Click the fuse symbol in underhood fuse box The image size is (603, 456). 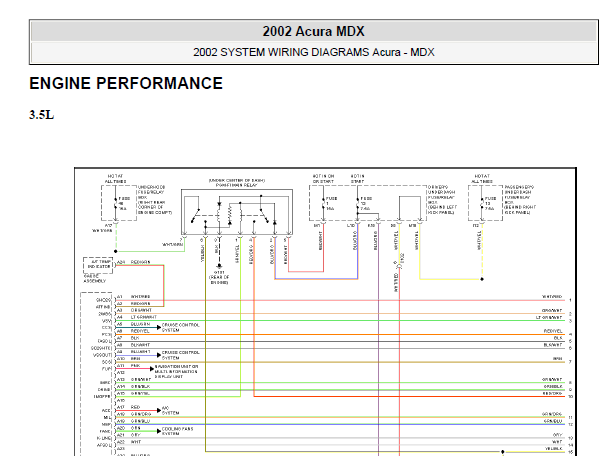tap(115, 203)
